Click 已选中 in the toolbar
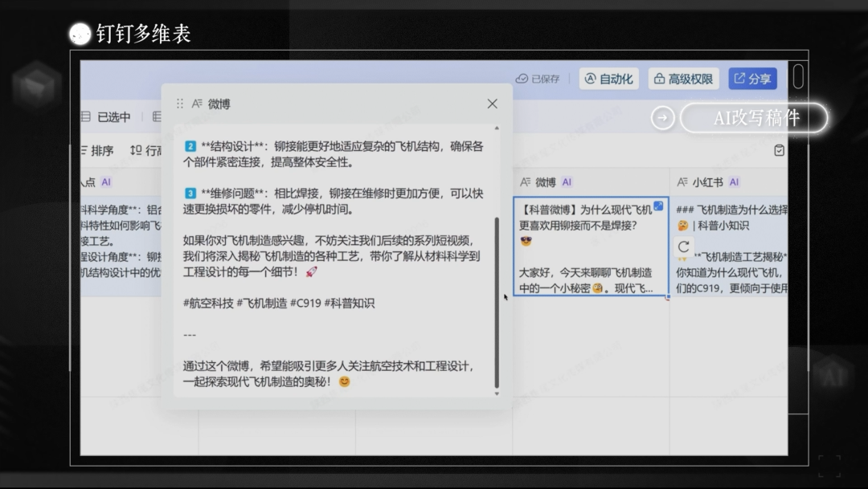Image resolution: width=868 pixels, height=489 pixels. [113, 116]
